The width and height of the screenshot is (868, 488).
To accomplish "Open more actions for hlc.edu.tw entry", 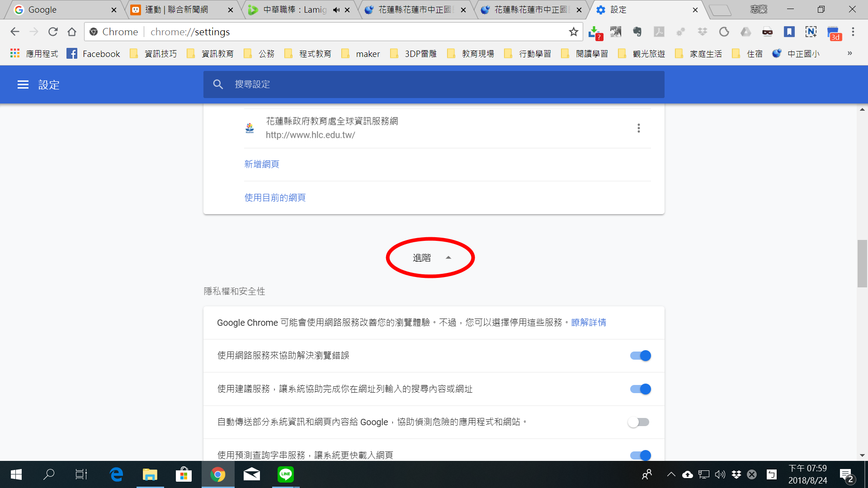I will [638, 128].
